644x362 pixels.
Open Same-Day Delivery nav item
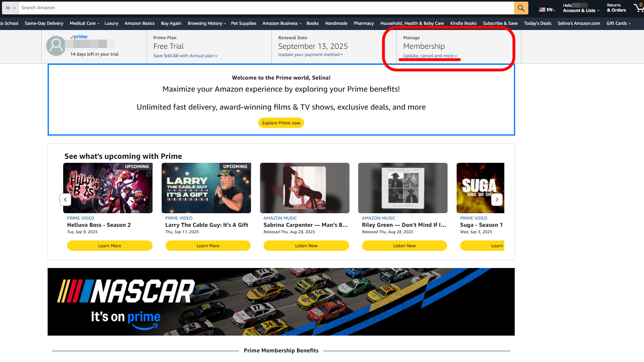click(x=44, y=23)
